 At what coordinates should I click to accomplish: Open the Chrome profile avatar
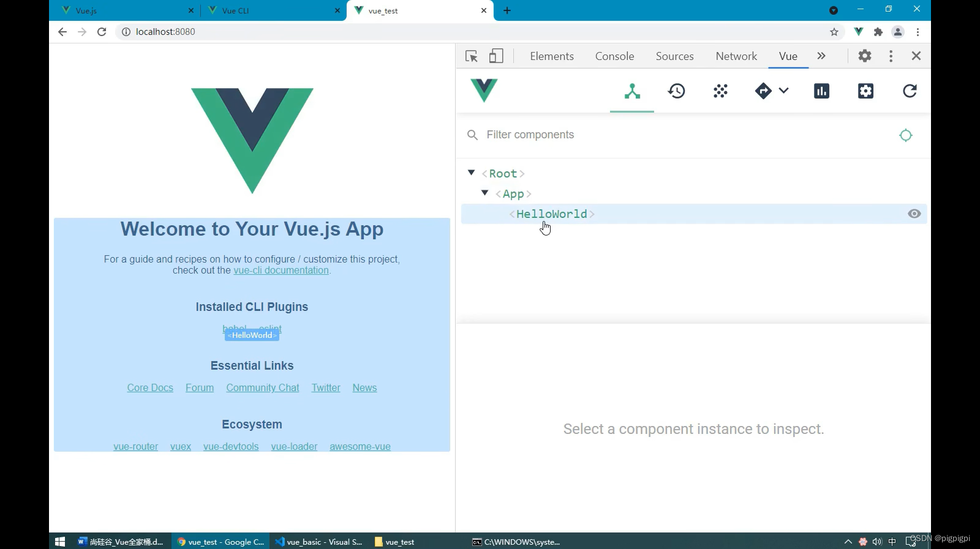coord(898,32)
